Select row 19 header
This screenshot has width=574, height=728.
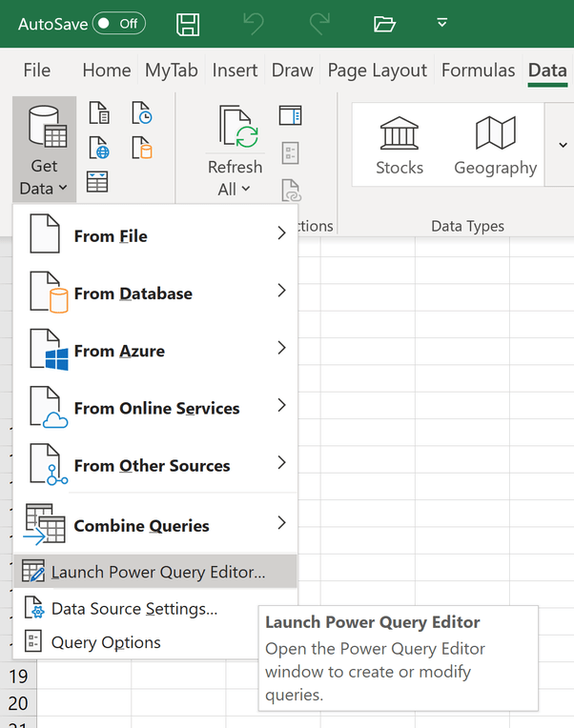pyautogui.click(x=18, y=676)
